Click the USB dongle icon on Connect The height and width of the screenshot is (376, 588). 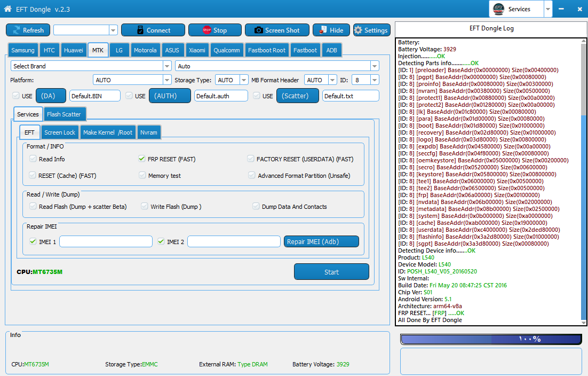coord(140,30)
